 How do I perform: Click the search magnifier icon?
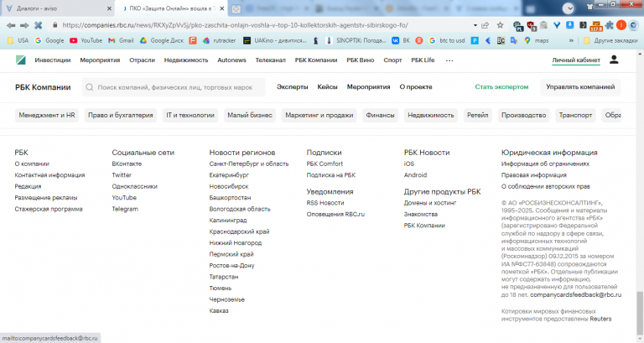click(x=89, y=87)
